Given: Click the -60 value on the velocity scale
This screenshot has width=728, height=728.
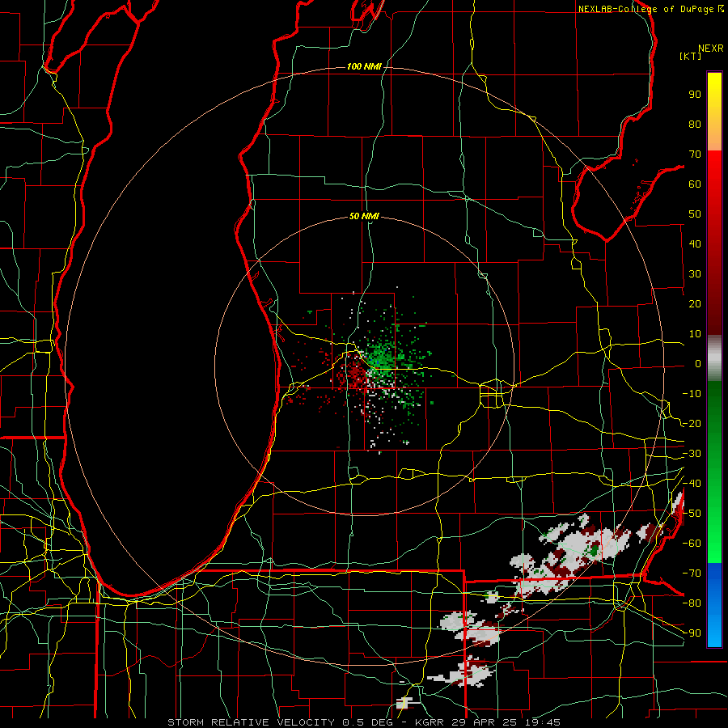Looking at the screenshot, I should click(692, 544).
